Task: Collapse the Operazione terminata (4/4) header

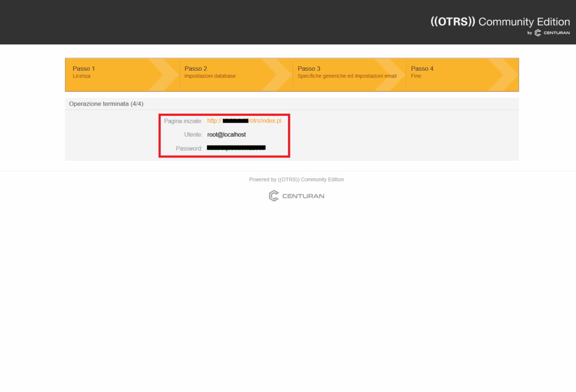Action: click(x=106, y=104)
